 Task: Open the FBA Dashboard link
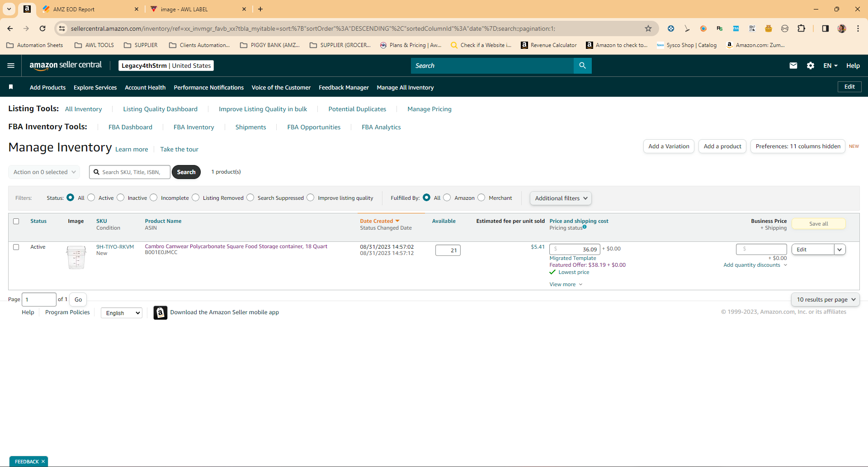tap(130, 127)
